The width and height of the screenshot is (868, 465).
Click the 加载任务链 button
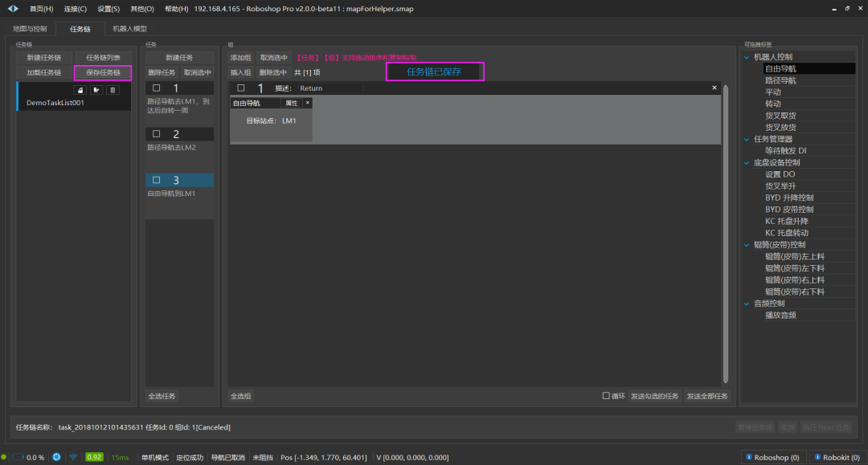43,72
